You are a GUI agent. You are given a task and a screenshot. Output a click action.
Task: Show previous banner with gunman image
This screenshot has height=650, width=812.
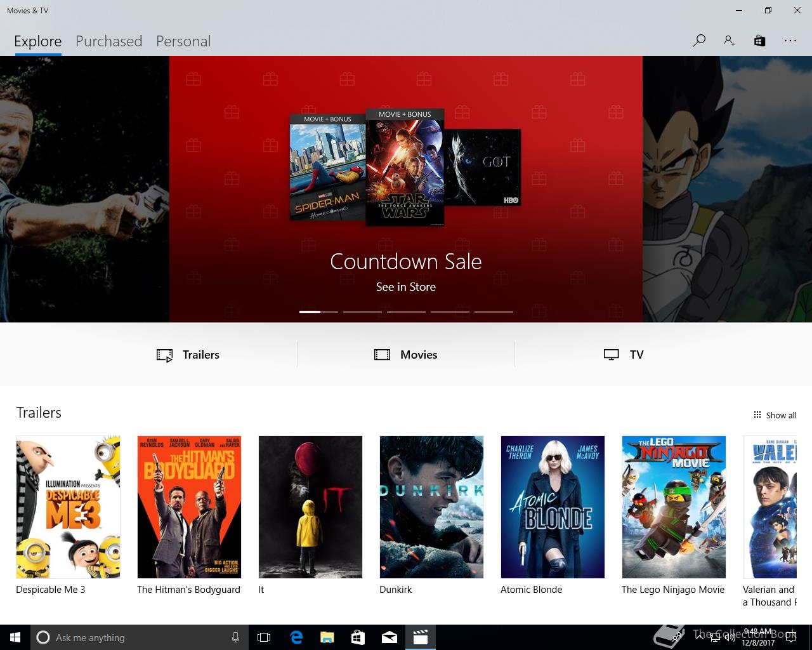(84, 189)
